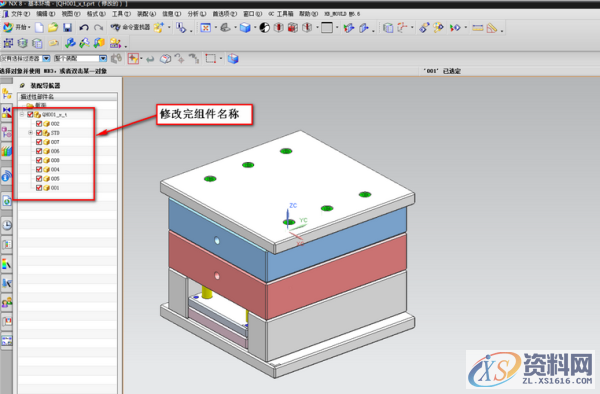Image resolution: width=600 pixels, height=394 pixels.
Task: Open the File (文件) menu
Action: 20,14
